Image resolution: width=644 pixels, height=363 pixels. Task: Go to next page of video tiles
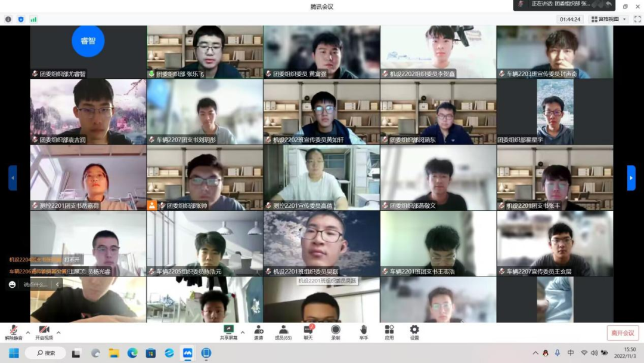(631, 177)
